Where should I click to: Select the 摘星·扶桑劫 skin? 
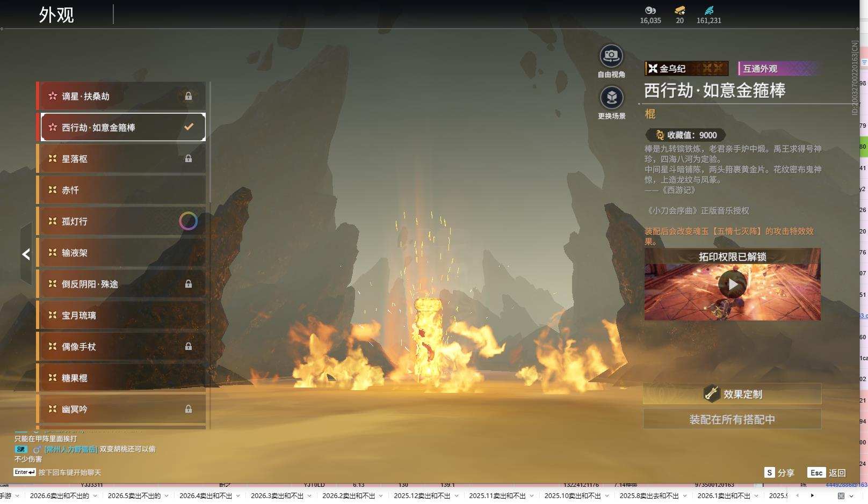coord(121,96)
